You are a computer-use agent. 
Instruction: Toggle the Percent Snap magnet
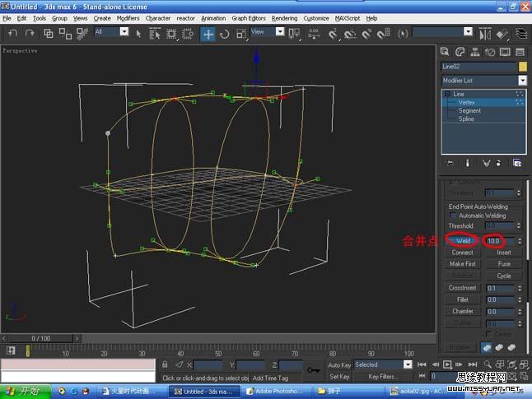coord(366,34)
